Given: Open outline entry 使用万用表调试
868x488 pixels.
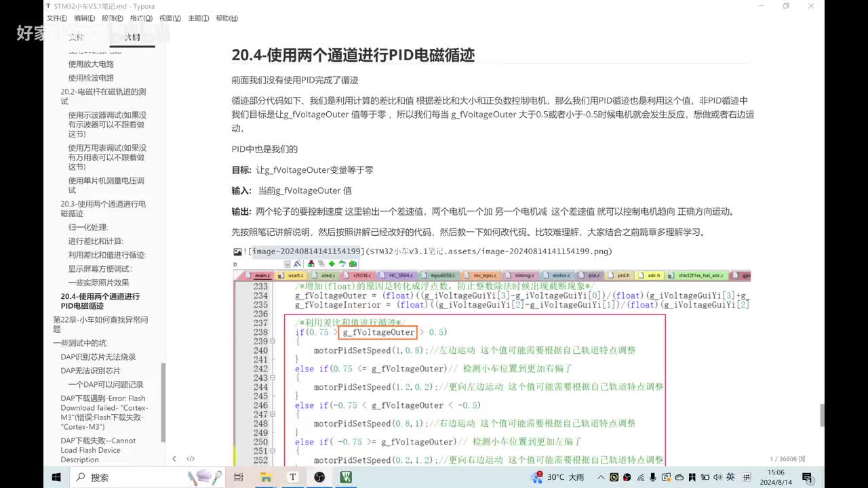Looking at the screenshot, I should point(107,157).
